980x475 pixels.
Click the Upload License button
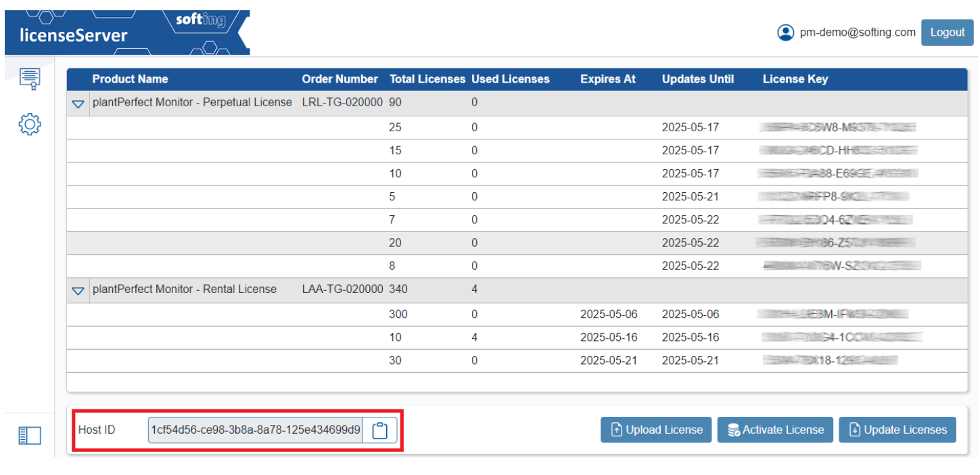click(x=656, y=430)
